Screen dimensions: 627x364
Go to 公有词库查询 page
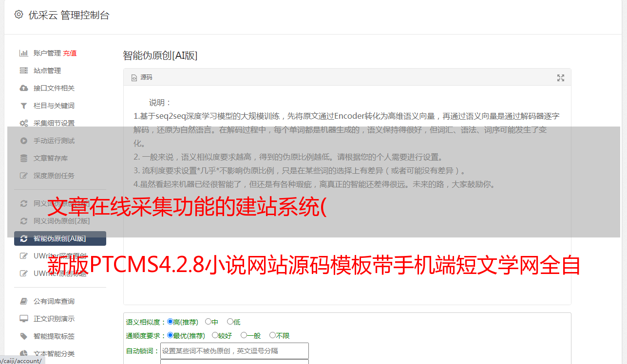pos(54,301)
